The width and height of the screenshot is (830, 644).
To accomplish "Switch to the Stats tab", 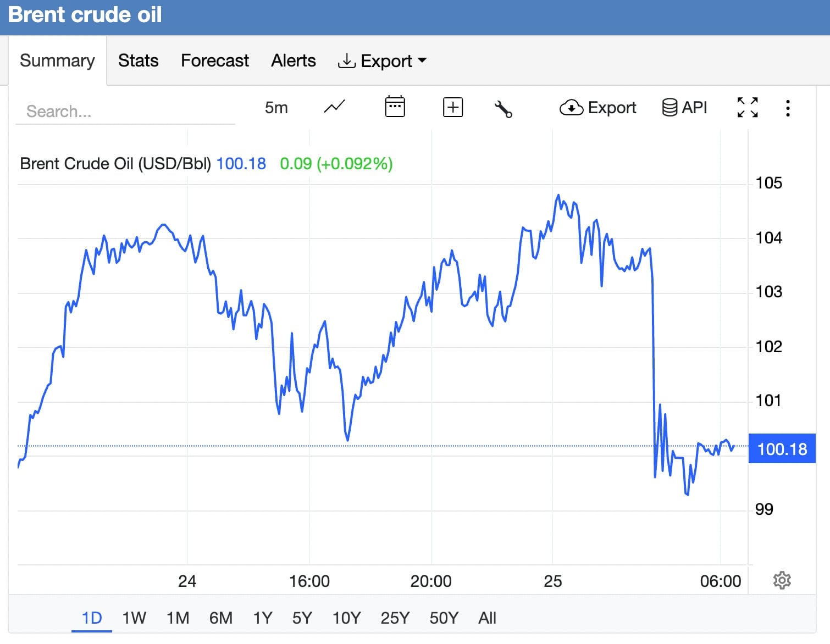I will point(138,60).
